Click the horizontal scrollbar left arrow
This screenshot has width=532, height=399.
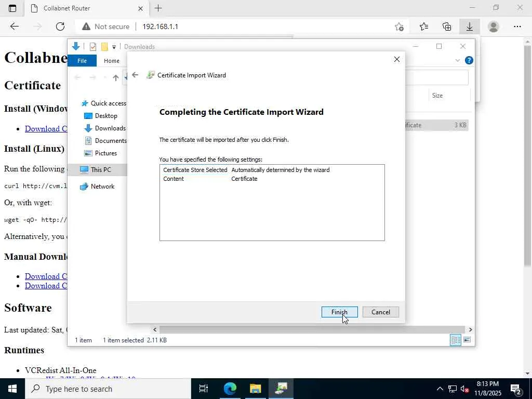(155, 329)
